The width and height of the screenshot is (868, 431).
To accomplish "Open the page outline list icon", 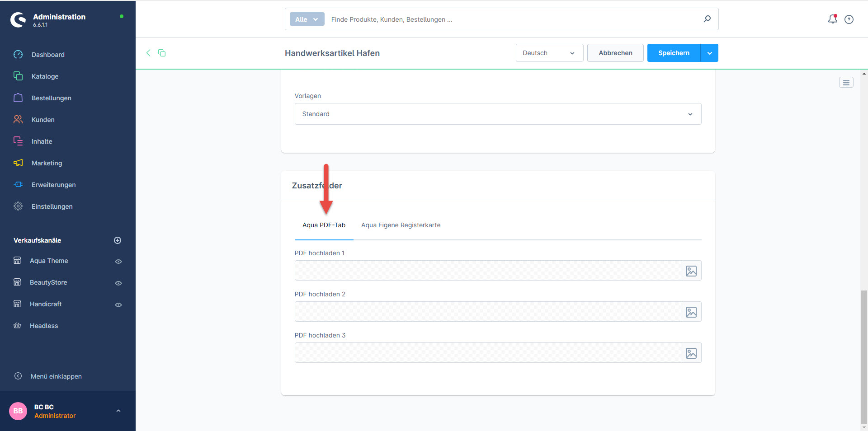I will pyautogui.click(x=846, y=82).
